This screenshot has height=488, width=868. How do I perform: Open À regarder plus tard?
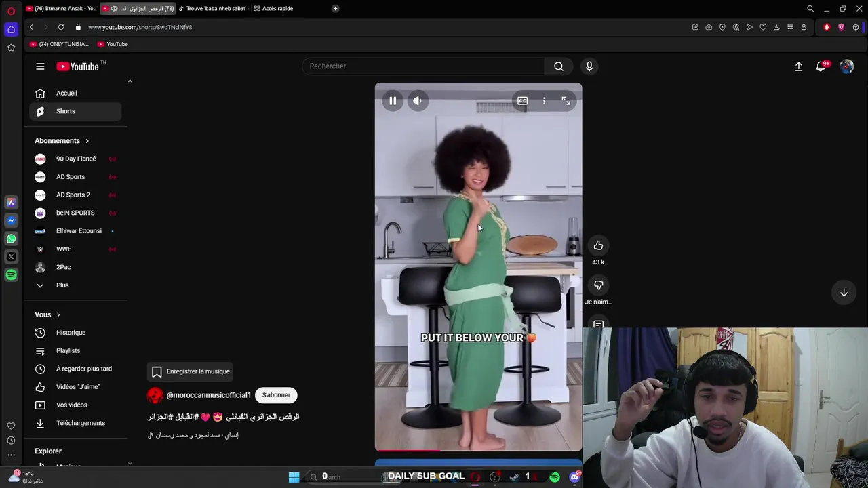75,369
